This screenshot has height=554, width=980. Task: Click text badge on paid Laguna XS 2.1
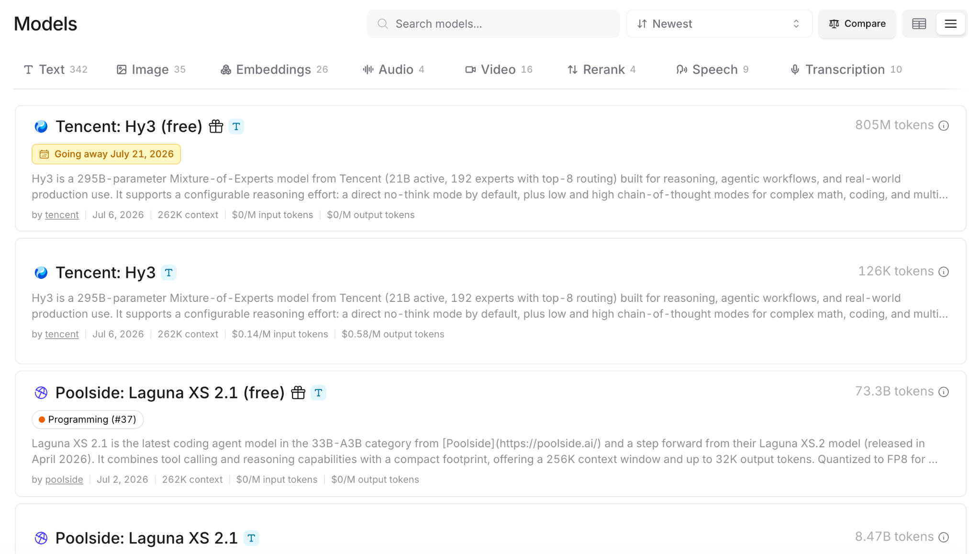[251, 538]
